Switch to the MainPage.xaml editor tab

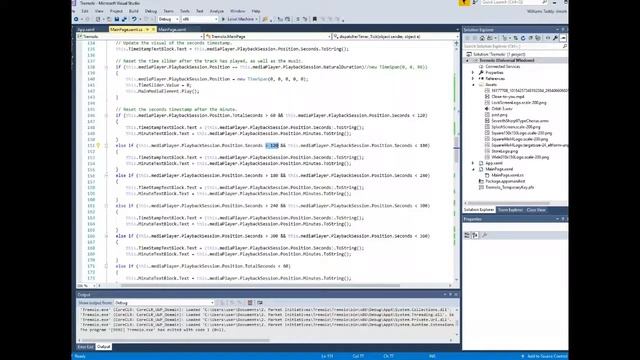[x=172, y=29]
